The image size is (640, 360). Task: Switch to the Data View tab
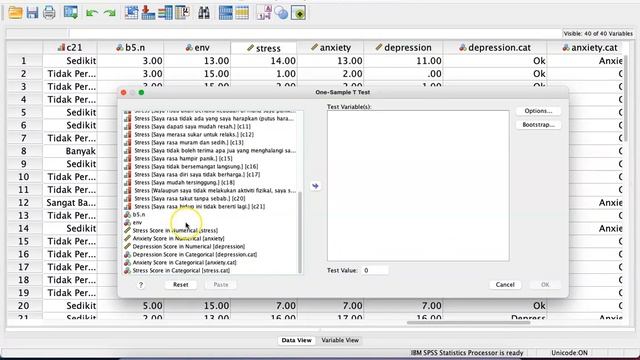pyautogui.click(x=296, y=340)
